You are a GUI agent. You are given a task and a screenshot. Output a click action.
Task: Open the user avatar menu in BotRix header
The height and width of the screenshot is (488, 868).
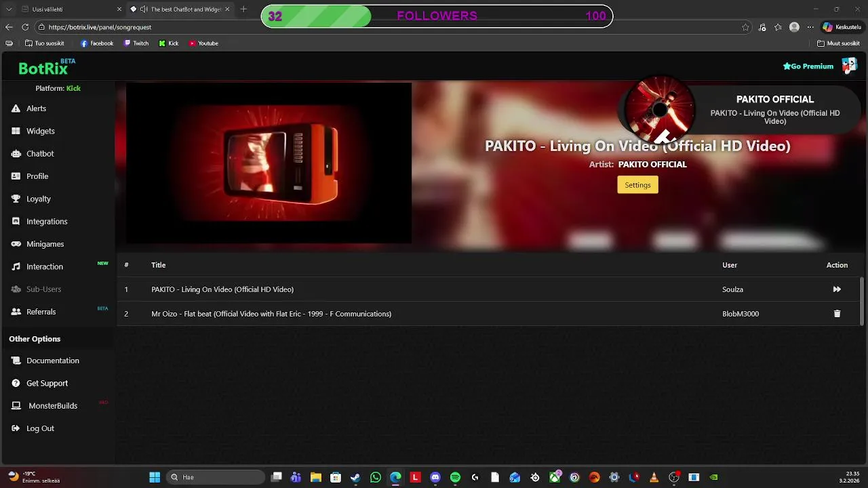[849, 66]
